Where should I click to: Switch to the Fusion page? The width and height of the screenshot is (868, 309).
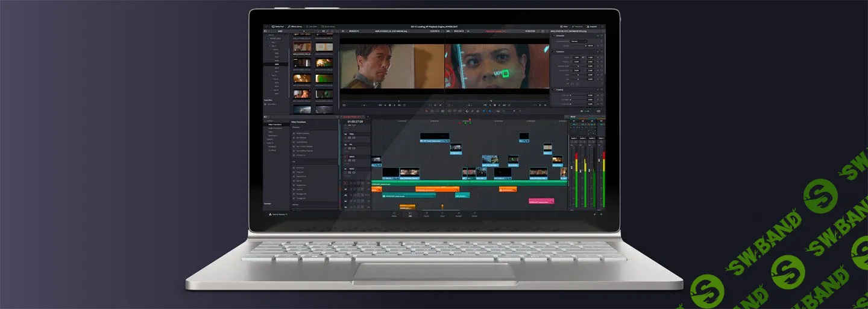(426, 214)
